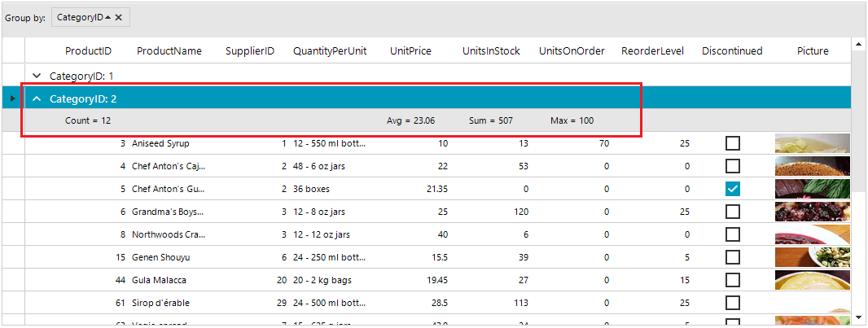Click the UnitsInStock column header
Image resolution: width=868 pixels, height=328 pixels.
click(491, 50)
